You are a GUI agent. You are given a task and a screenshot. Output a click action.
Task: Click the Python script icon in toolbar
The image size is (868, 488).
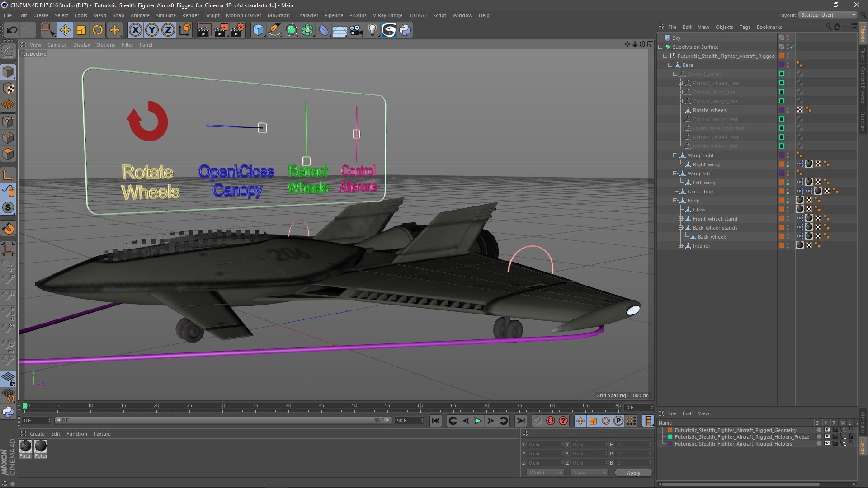coord(405,30)
